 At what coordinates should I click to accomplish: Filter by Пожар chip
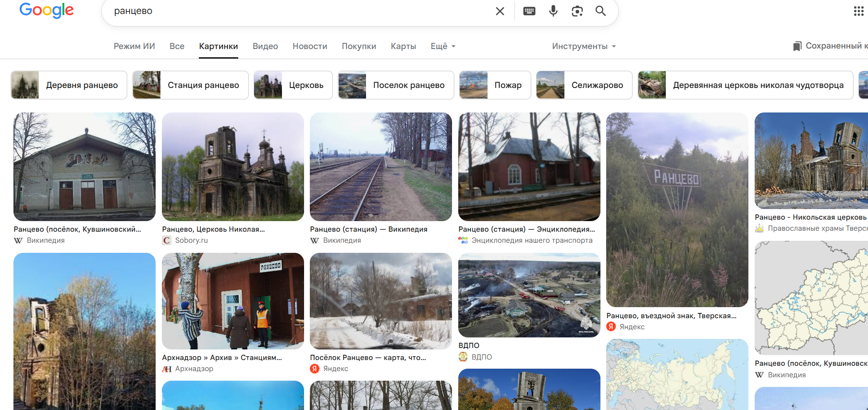tap(495, 85)
